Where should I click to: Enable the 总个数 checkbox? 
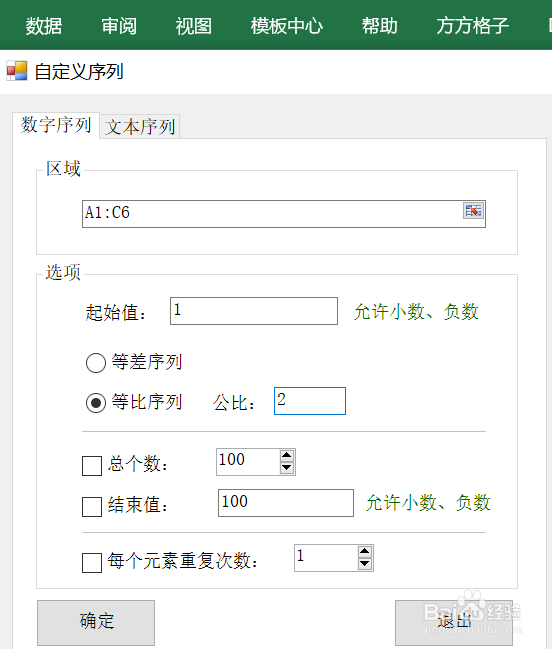coord(92,466)
